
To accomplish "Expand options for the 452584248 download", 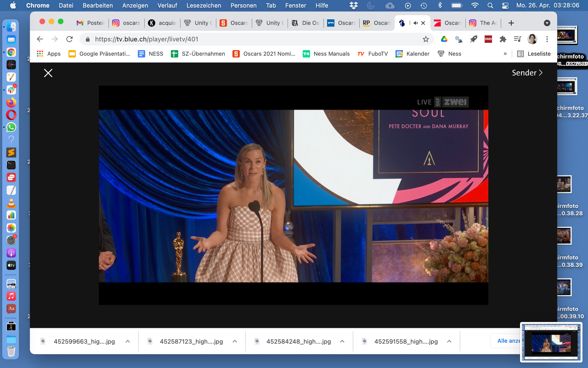I will pyautogui.click(x=342, y=341).
